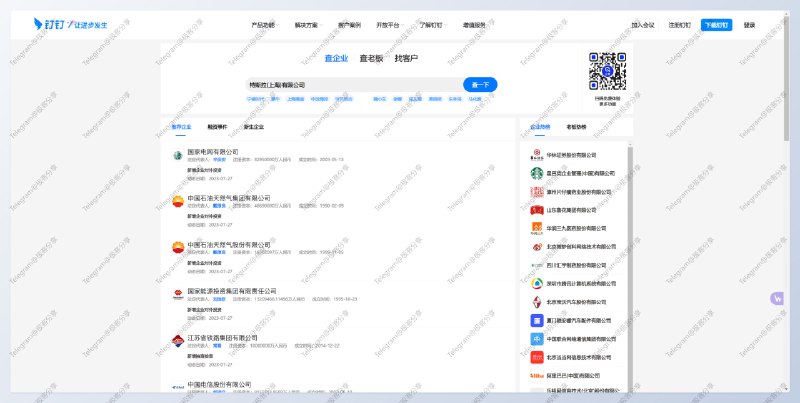The height and width of the screenshot is (403, 800).
Task: Click the 加入会议 link
Action: click(x=642, y=25)
